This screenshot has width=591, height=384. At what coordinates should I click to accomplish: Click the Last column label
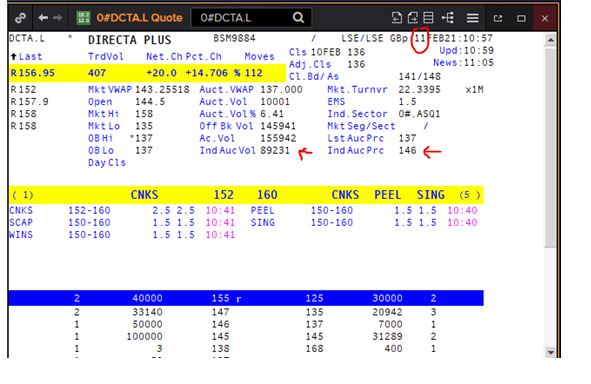coord(31,57)
